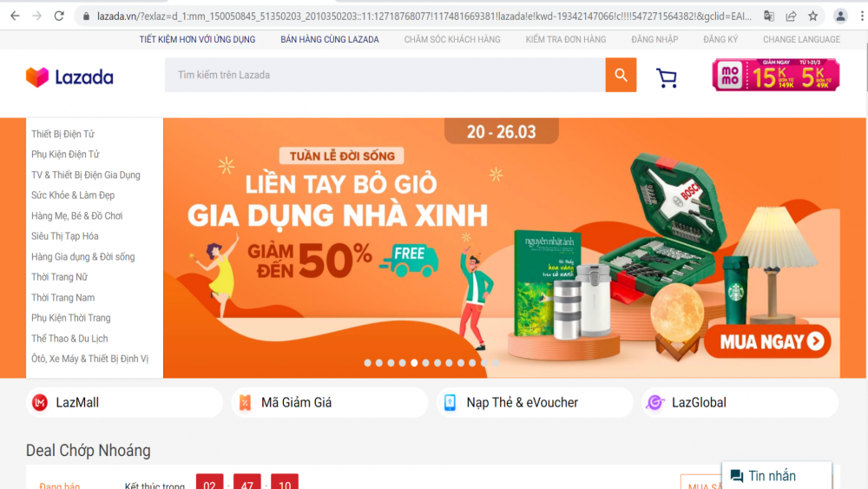This screenshot has width=868, height=489.
Task: Select Thiết Bị Điện Tử category
Action: (x=62, y=134)
